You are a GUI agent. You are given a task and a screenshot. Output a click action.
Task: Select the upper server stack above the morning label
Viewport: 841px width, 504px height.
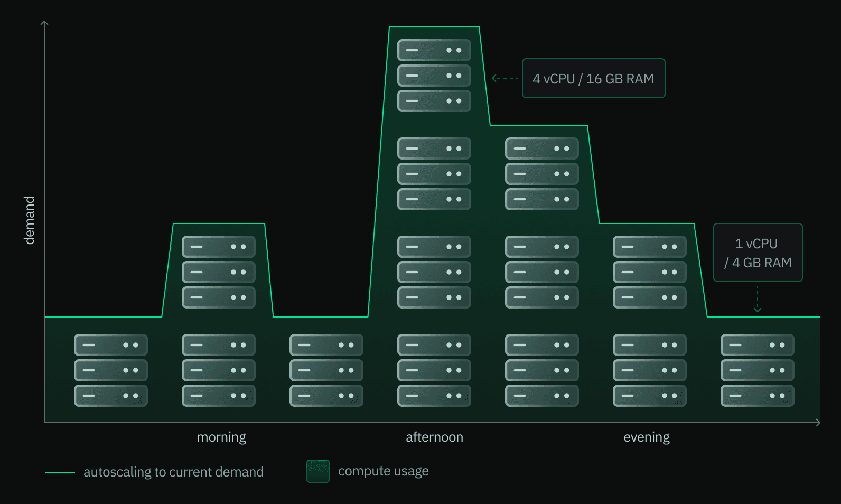[x=218, y=272]
